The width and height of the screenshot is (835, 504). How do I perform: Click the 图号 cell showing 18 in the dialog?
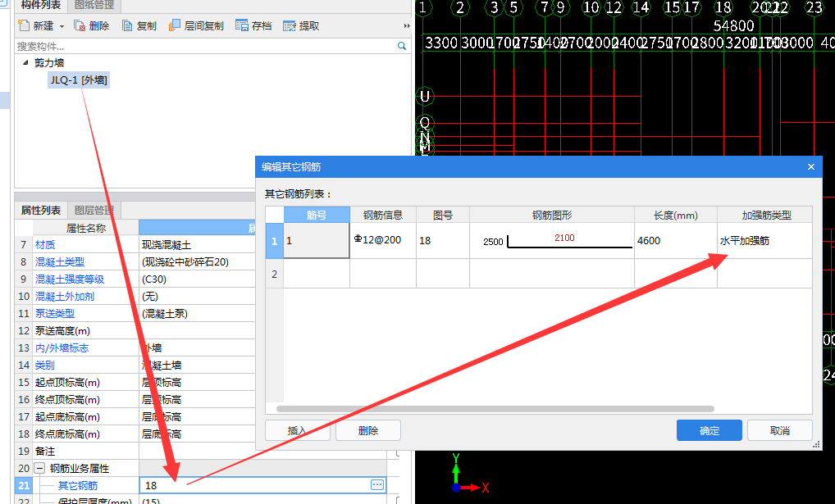point(443,241)
